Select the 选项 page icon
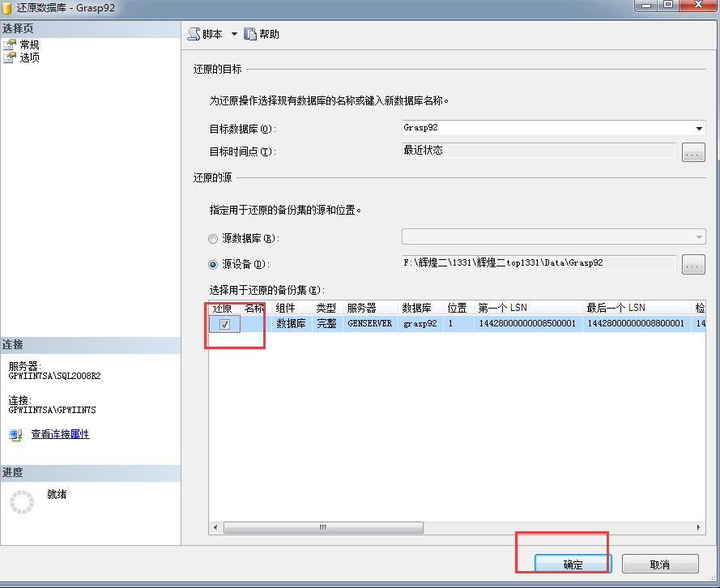Image resolution: width=720 pixels, height=588 pixels. pos(10,58)
